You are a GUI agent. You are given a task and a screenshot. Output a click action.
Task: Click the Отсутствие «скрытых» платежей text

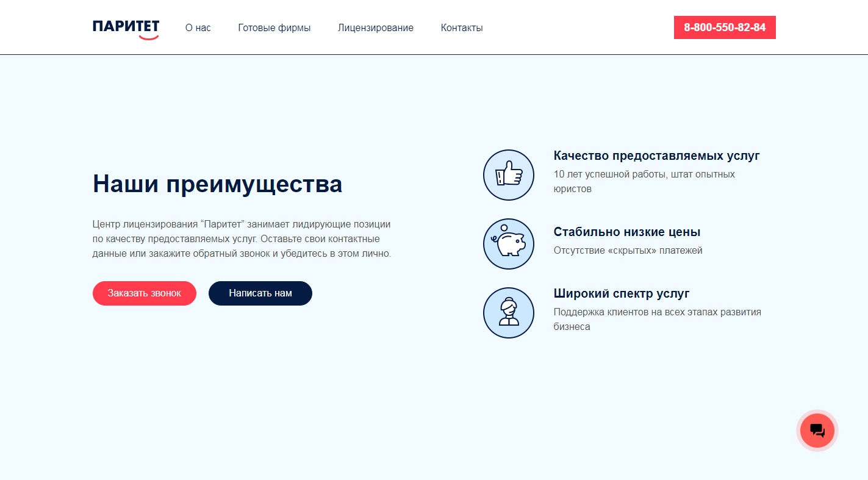coord(628,251)
